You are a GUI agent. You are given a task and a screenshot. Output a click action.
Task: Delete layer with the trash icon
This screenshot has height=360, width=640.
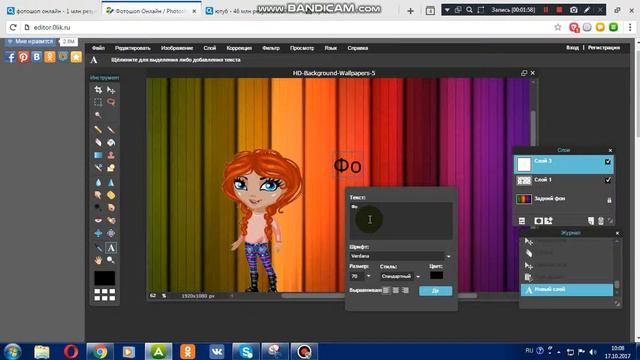point(601,221)
